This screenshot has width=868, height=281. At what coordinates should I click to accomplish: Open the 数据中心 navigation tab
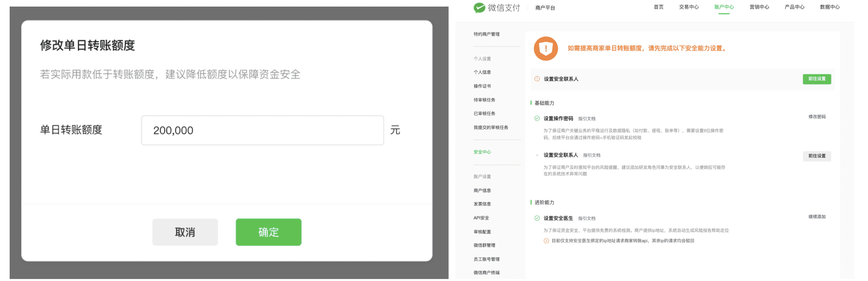(830, 7)
